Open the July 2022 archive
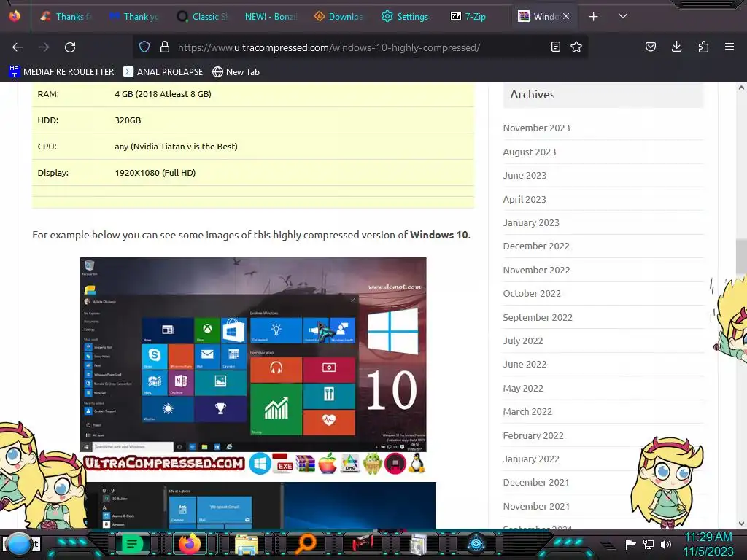 click(523, 341)
